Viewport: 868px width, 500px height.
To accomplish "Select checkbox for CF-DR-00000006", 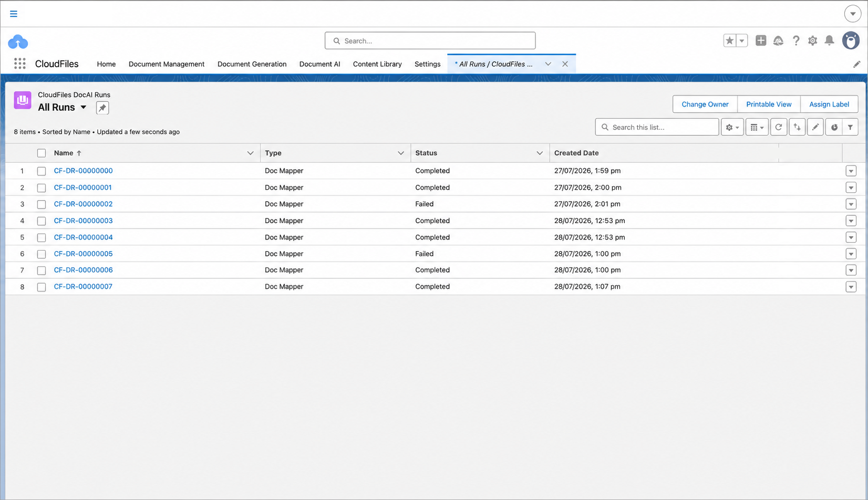I will pos(42,270).
